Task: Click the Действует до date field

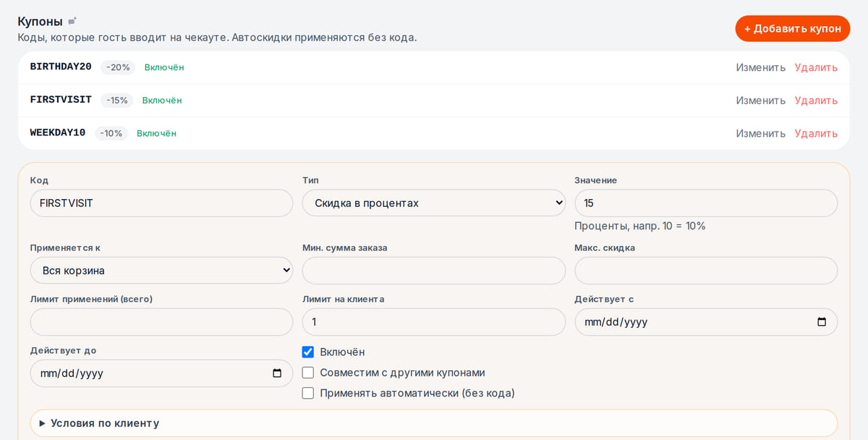Action: coord(161,373)
